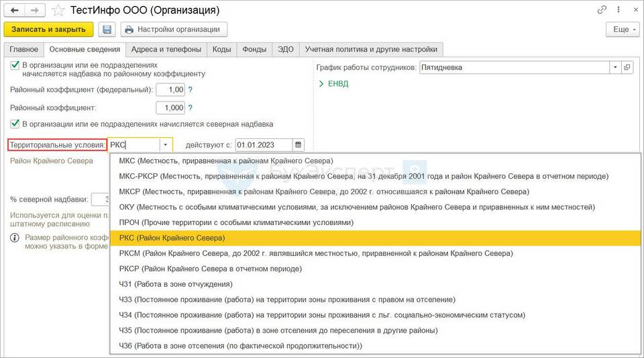This screenshot has height=358, width=644.
Task: Add organization to favorites with star icon
Action: (58, 11)
